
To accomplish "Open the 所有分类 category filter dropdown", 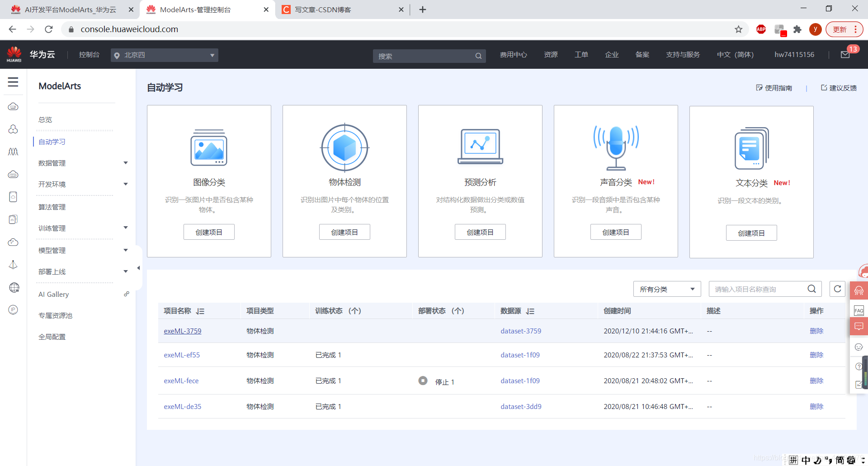I will (x=667, y=289).
